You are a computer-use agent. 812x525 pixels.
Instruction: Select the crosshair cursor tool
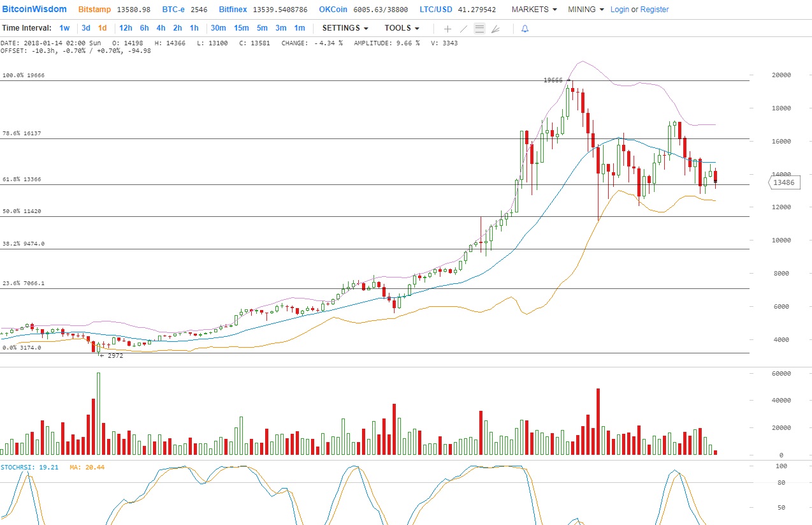coord(447,29)
